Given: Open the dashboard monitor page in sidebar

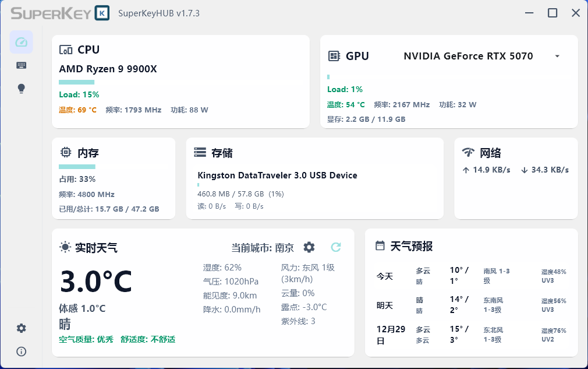Looking at the screenshot, I should click(22, 42).
